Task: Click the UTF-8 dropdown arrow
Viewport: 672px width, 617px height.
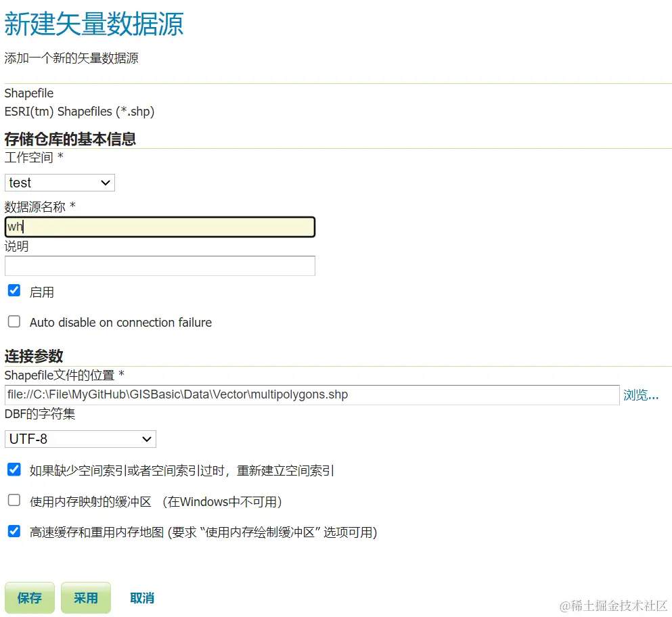Action: pos(146,439)
